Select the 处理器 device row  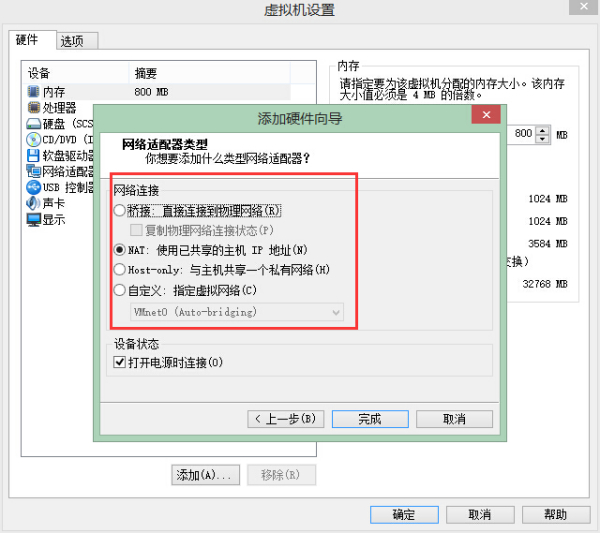[x=60, y=108]
